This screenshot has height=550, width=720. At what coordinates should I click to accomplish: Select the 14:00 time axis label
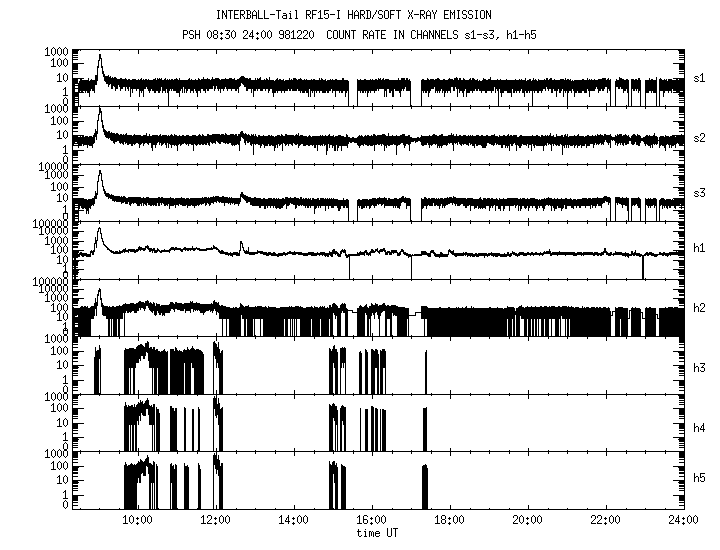(x=293, y=520)
